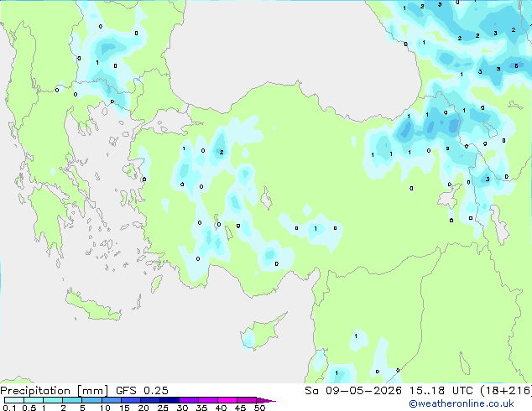The height and width of the screenshot is (411, 532).
Task: Click the forecast offset '(18+216)' text
Action: (x=506, y=391)
